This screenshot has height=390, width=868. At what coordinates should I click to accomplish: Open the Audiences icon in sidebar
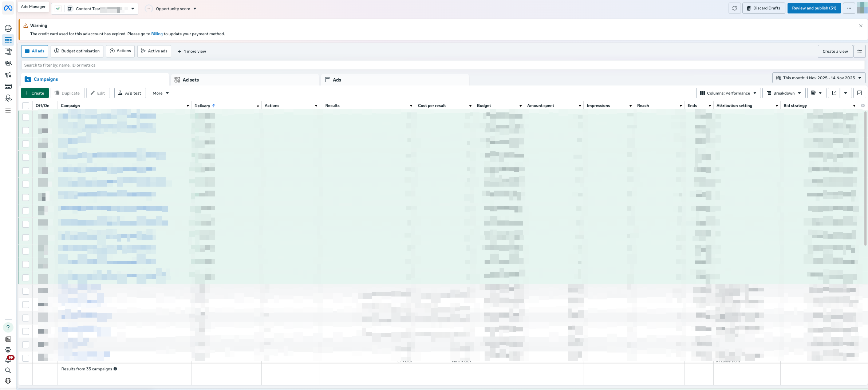8,63
